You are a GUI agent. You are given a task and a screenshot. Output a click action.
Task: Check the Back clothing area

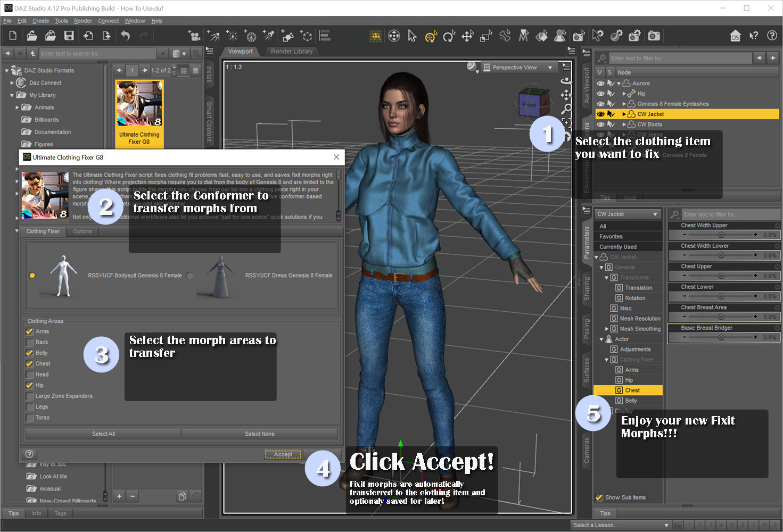point(30,342)
